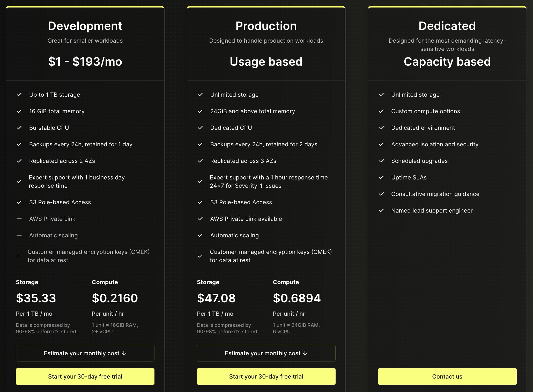Select the Development plan heading
The height and width of the screenshot is (392, 533).
pos(85,26)
